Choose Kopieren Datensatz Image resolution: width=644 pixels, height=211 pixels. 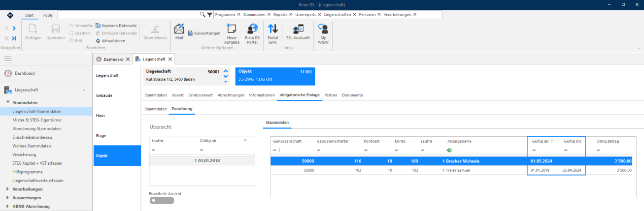(116, 25)
